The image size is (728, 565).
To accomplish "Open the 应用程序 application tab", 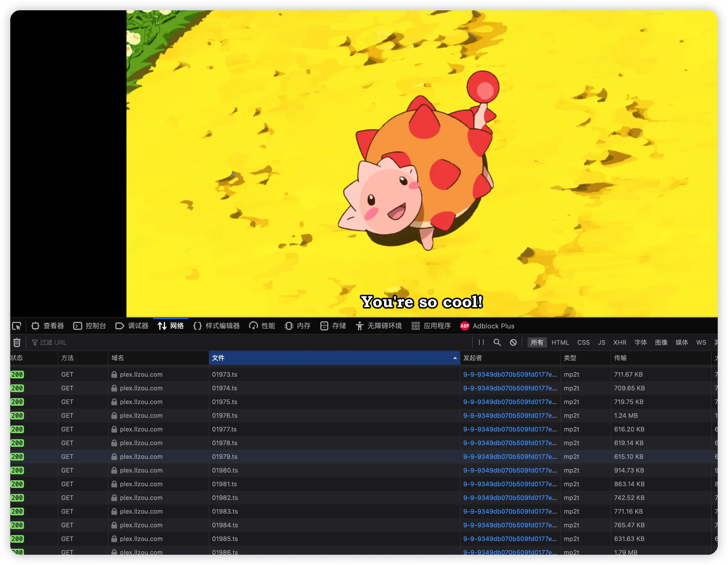I will [x=431, y=326].
